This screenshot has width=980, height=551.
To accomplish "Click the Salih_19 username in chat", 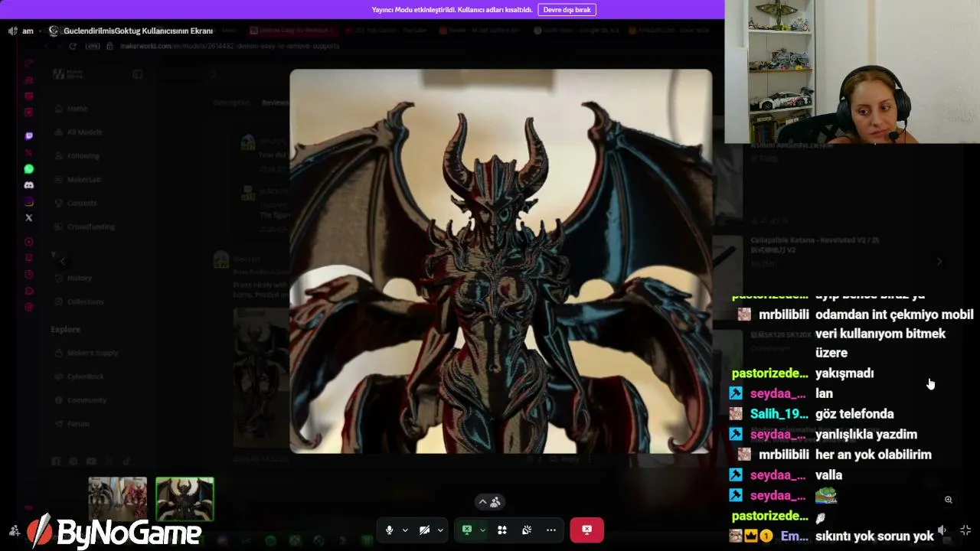I will tap(779, 414).
